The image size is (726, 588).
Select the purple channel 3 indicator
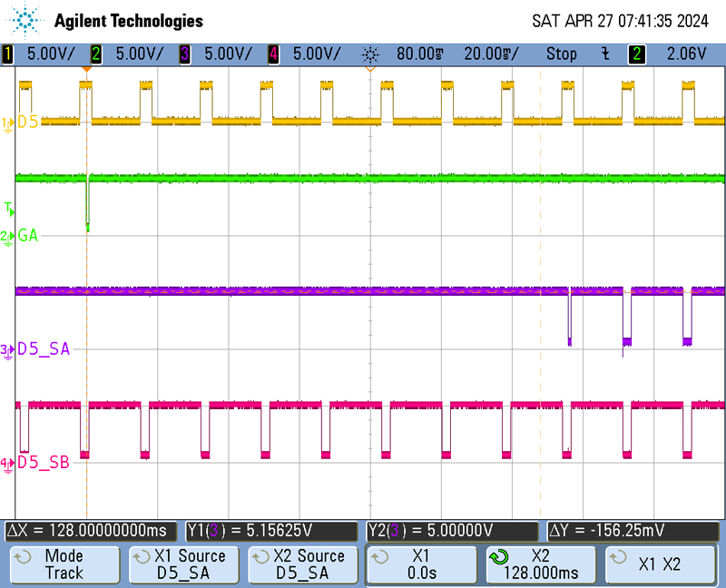point(184,54)
